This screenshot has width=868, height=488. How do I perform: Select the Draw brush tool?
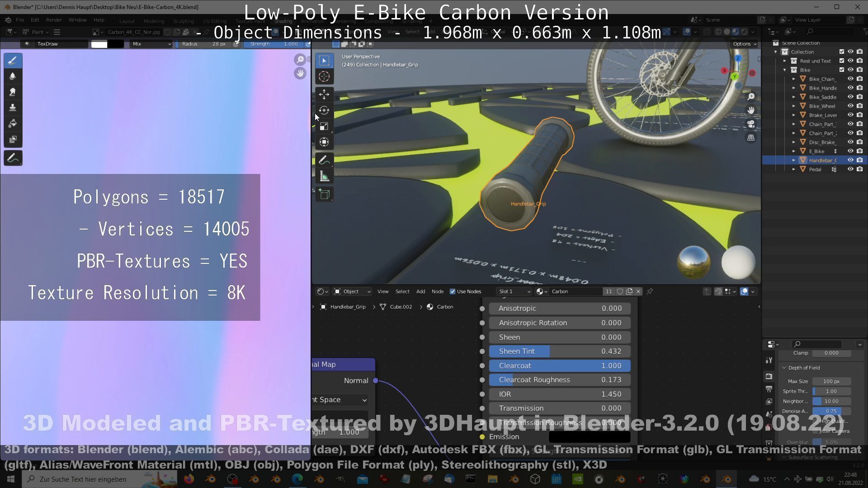13,61
